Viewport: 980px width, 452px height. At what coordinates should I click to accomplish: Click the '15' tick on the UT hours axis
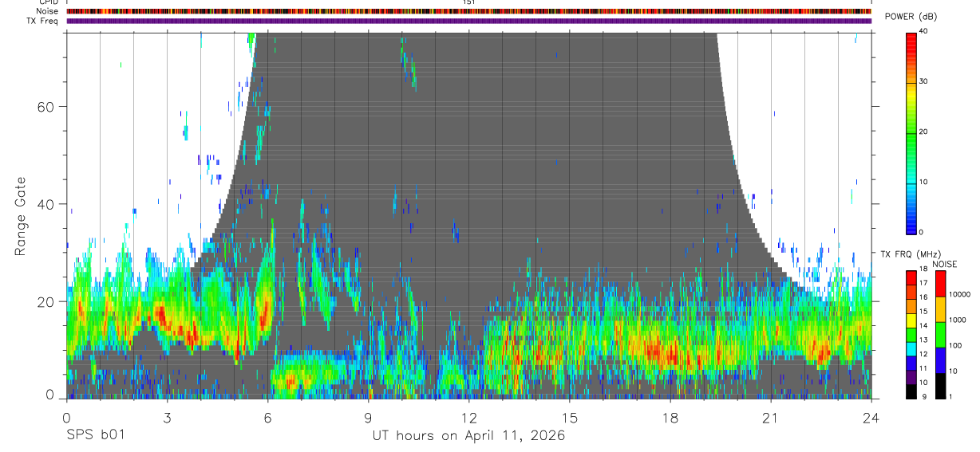click(570, 418)
